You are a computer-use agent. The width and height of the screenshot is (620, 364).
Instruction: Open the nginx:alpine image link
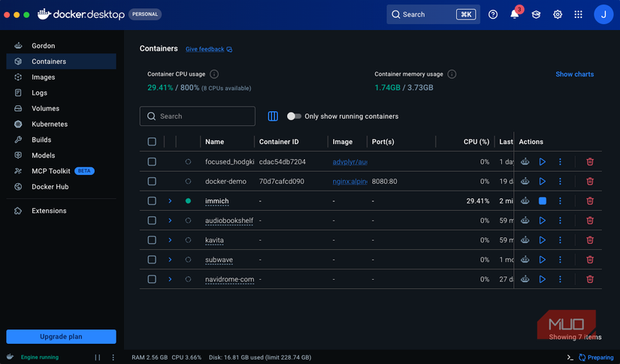(349, 181)
